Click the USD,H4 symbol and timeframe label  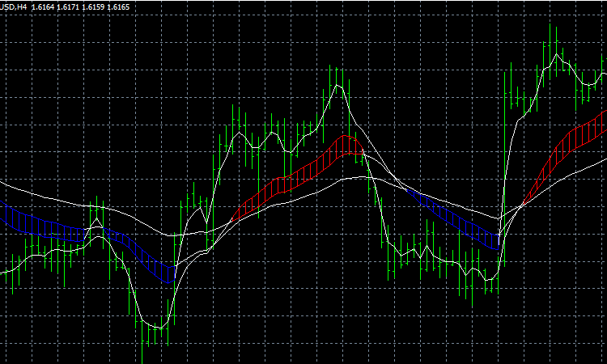[x=13, y=7]
